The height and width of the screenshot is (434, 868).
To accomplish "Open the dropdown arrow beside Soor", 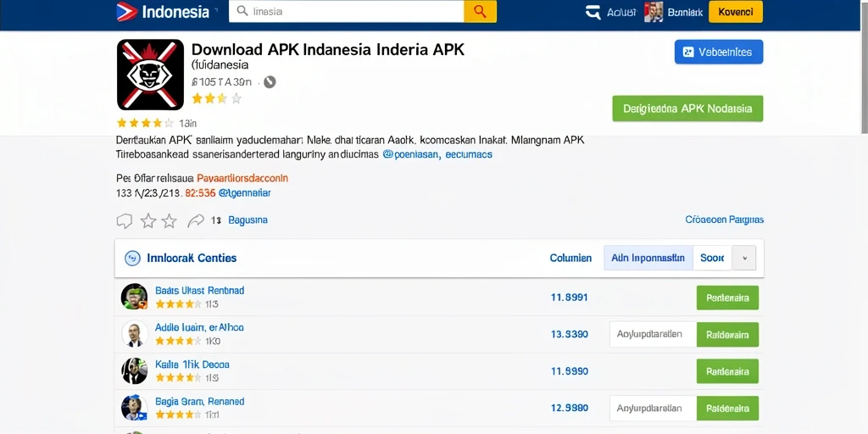I will point(744,258).
